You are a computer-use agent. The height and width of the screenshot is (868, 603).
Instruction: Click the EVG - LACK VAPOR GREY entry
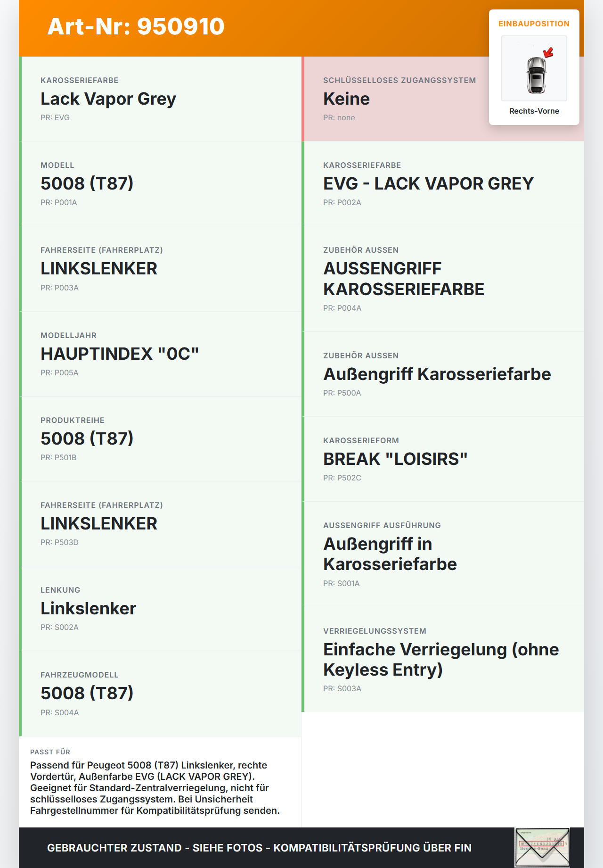tap(443, 184)
